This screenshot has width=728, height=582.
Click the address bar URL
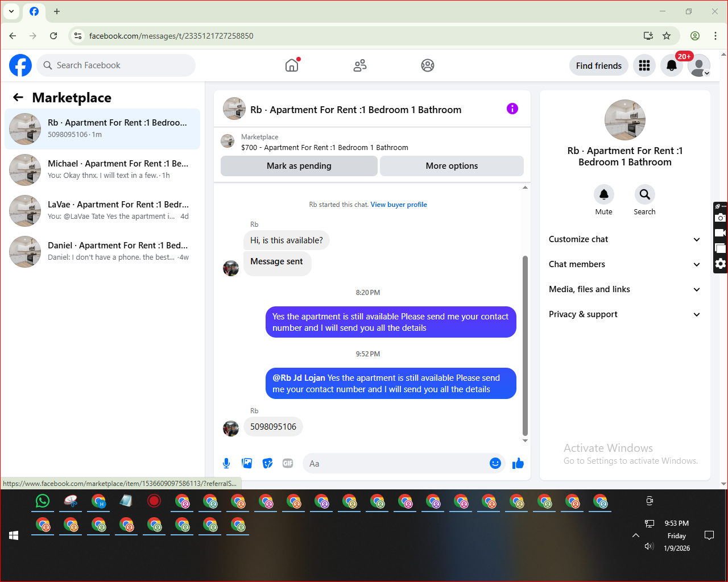pos(171,36)
